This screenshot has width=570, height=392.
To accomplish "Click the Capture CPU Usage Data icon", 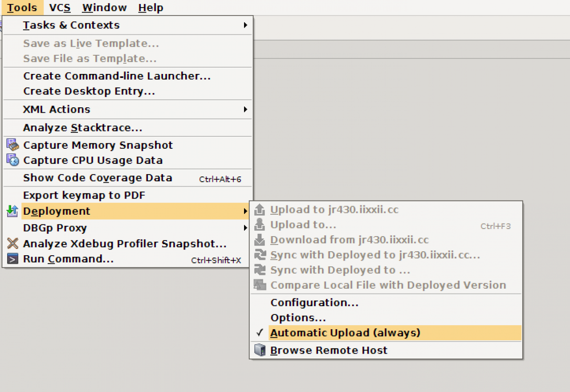I will [x=13, y=160].
